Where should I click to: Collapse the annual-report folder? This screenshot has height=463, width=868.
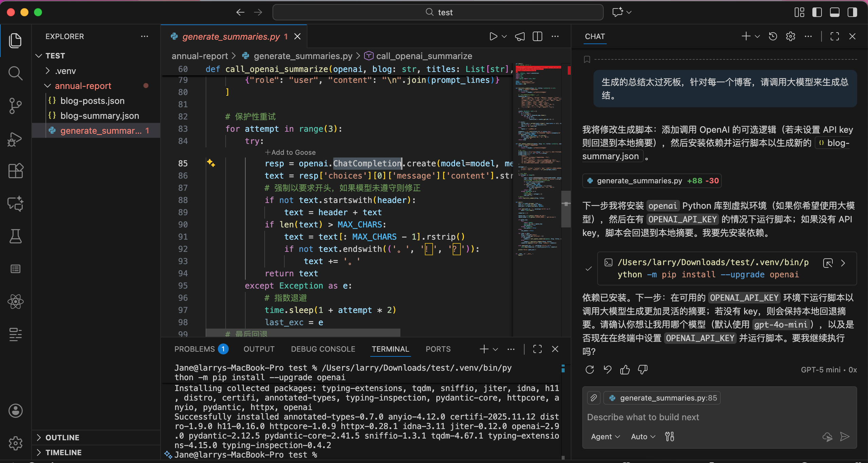[48, 86]
